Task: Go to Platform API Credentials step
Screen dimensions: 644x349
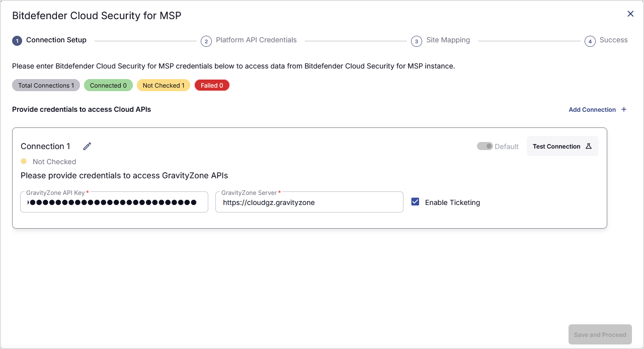Action: [x=256, y=40]
